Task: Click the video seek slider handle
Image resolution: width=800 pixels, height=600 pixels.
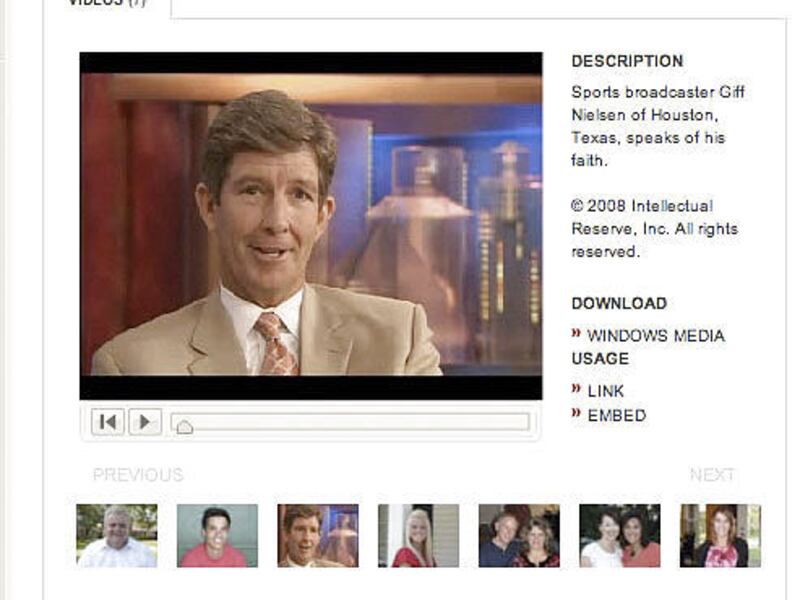Action: pos(186,424)
